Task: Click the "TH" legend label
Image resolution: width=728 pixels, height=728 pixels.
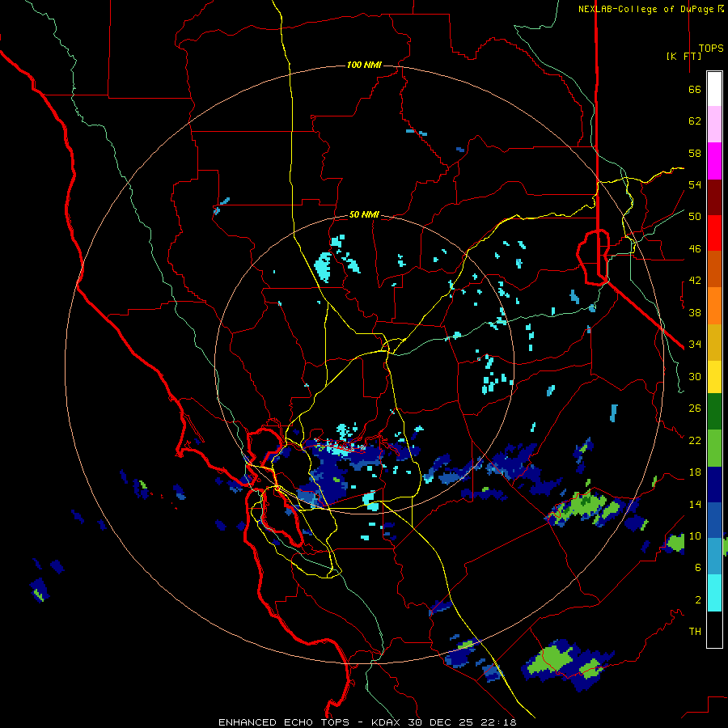Action: [x=695, y=632]
